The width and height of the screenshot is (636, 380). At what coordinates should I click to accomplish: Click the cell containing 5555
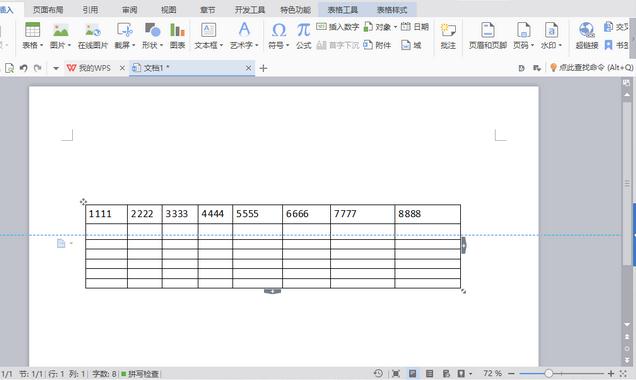pyautogui.click(x=257, y=214)
